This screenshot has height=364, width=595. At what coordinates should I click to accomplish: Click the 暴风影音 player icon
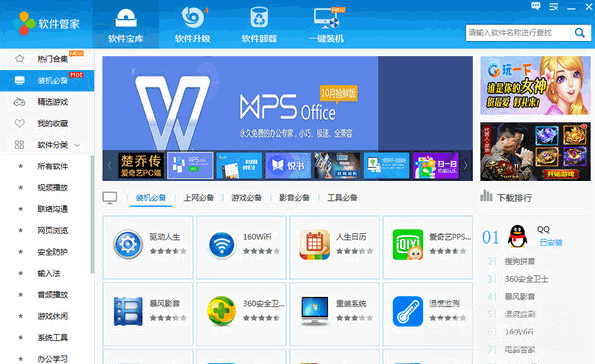click(128, 311)
